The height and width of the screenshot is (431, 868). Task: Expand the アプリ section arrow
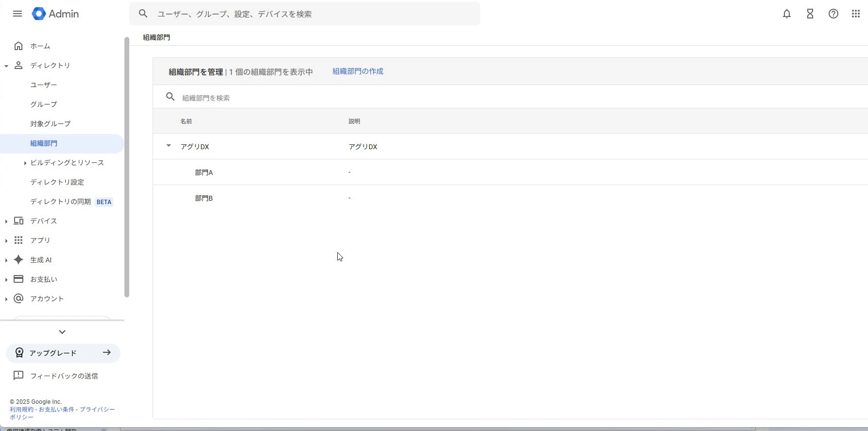(6, 241)
